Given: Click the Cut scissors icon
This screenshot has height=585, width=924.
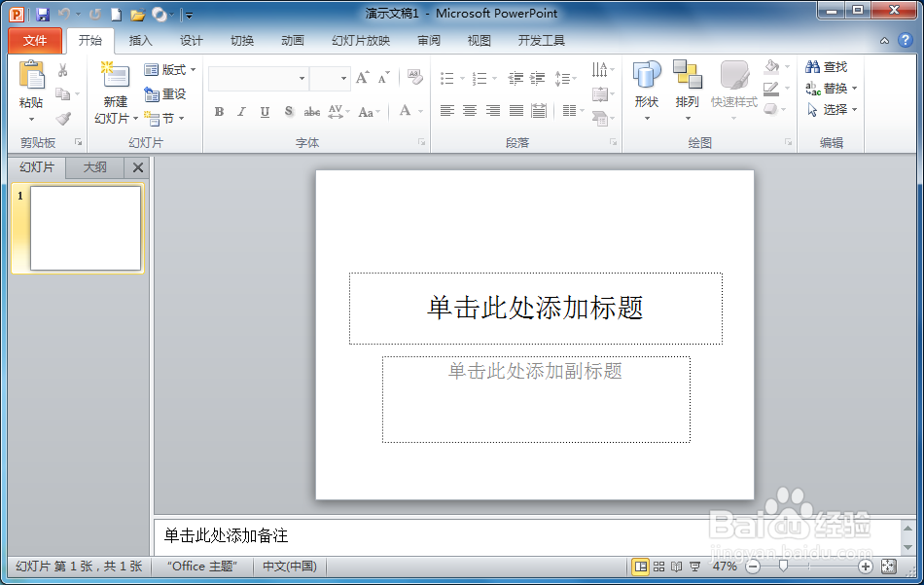Looking at the screenshot, I should [62, 70].
